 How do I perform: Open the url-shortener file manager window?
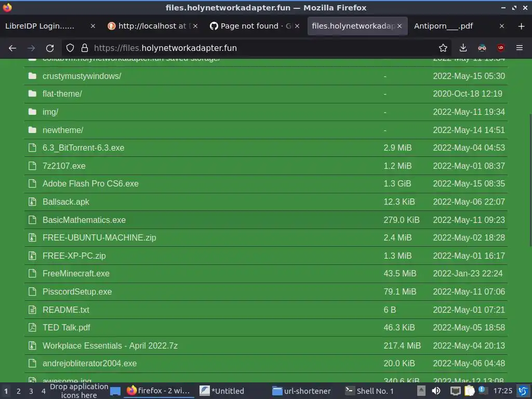(302, 391)
